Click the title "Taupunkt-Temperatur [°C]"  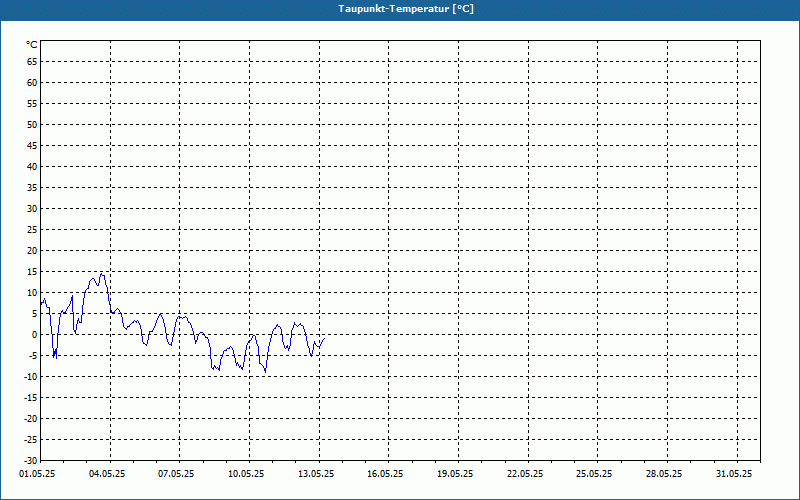click(x=406, y=9)
